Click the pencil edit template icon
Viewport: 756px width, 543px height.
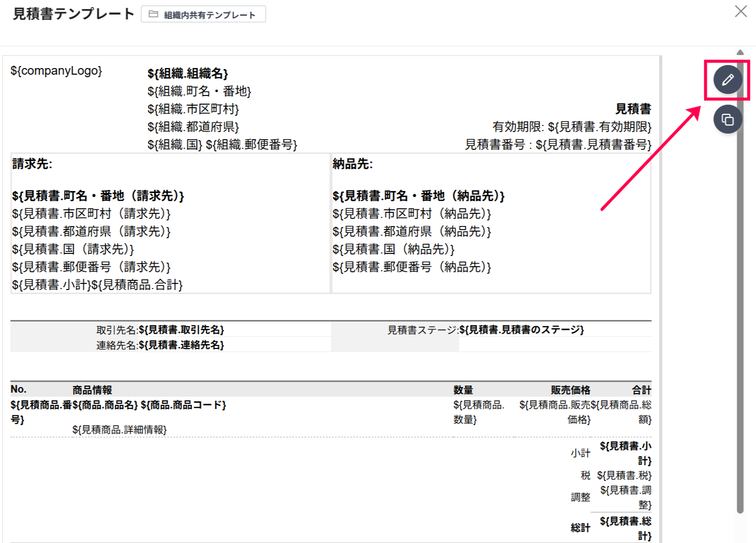click(728, 80)
